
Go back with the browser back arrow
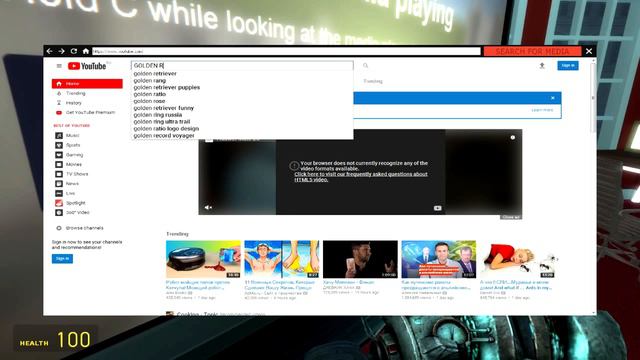[49, 51]
